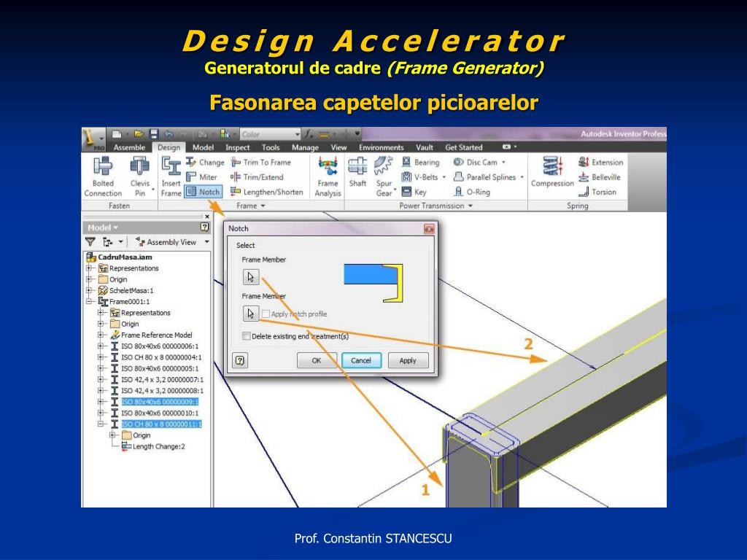Open the Model browser help icon
Screen dimensions: 747x560
tap(205, 227)
